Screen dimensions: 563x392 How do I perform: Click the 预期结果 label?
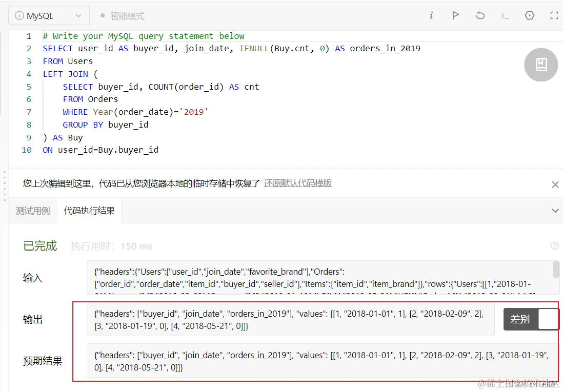43,361
